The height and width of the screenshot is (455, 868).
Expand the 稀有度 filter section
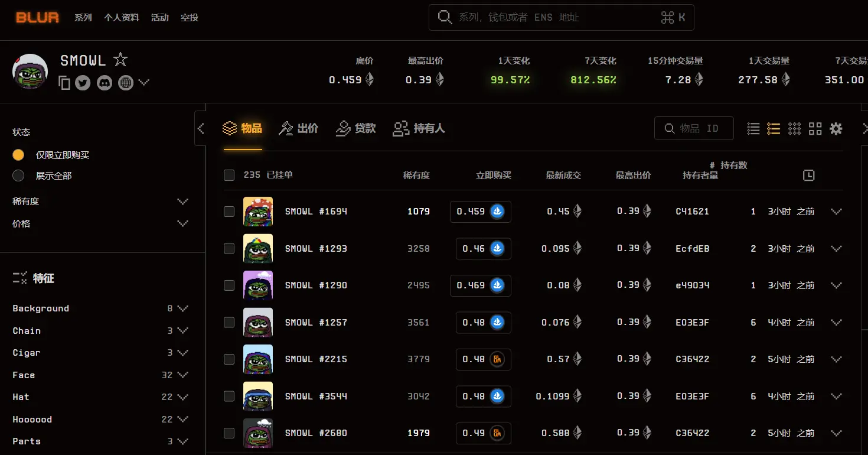point(182,201)
